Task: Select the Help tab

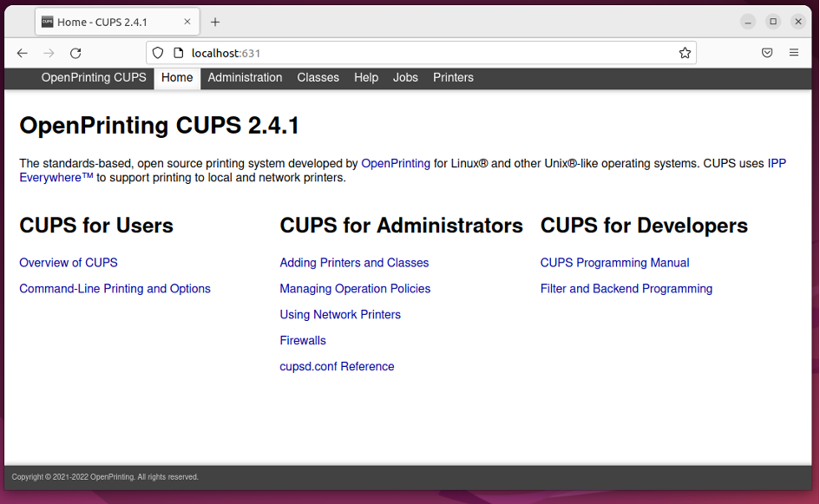Action: tap(366, 78)
